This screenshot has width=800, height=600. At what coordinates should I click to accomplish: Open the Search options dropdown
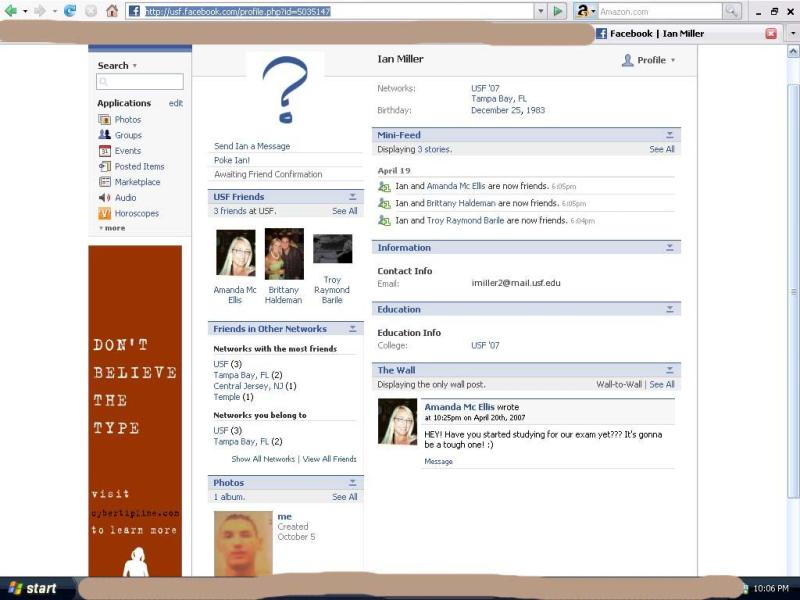(135, 66)
